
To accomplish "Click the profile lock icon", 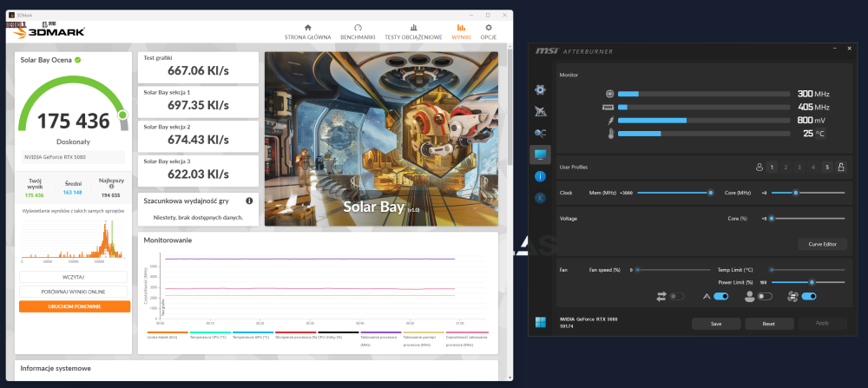I will pyautogui.click(x=840, y=167).
